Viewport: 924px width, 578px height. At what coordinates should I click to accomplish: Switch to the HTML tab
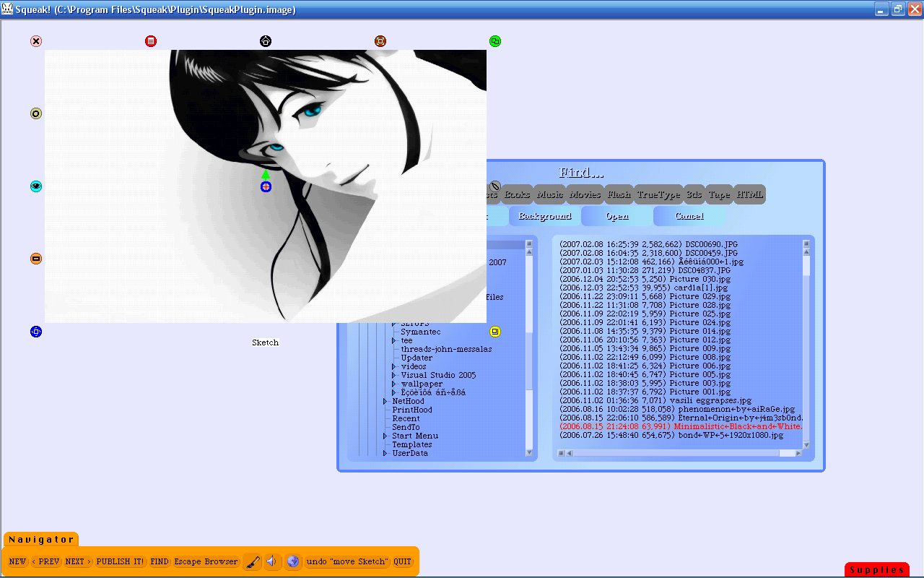point(749,194)
